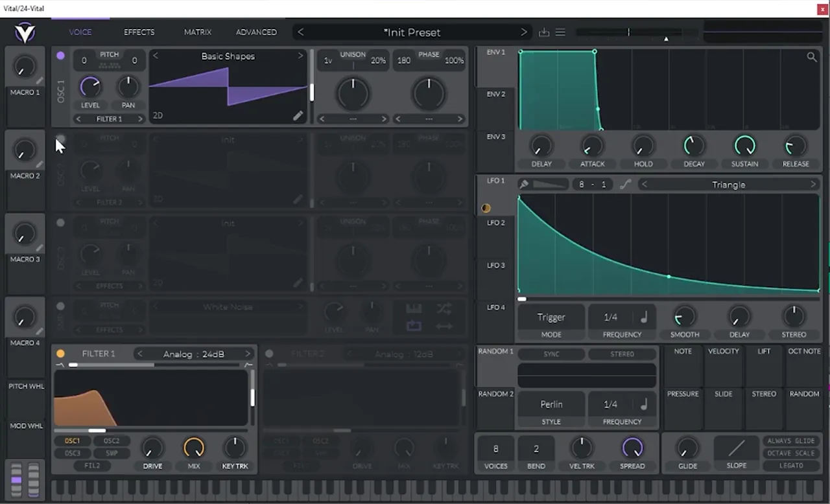830x504 pixels.
Task: Switch to the EFFECTS tab
Action: (139, 32)
